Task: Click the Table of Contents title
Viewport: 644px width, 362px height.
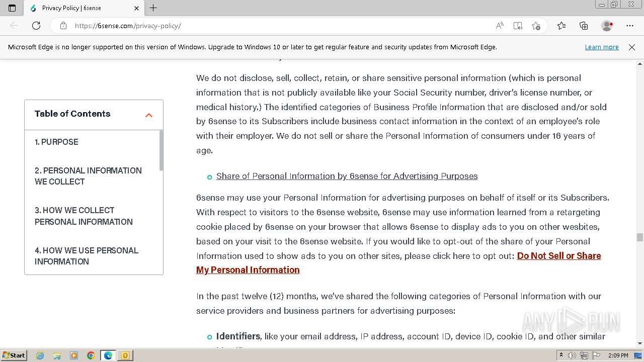Action: click(x=72, y=114)
